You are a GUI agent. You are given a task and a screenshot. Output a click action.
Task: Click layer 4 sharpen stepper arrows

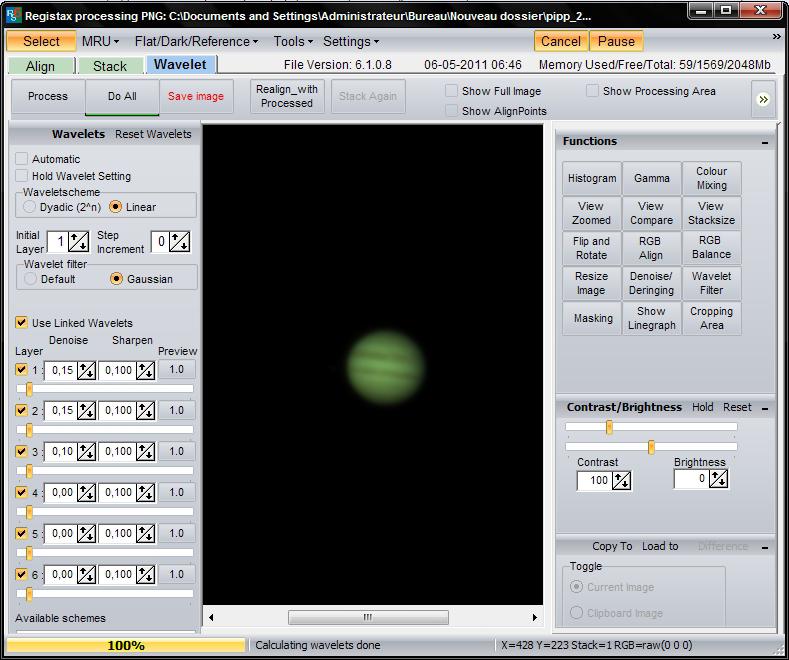click(x=146, y=492)
